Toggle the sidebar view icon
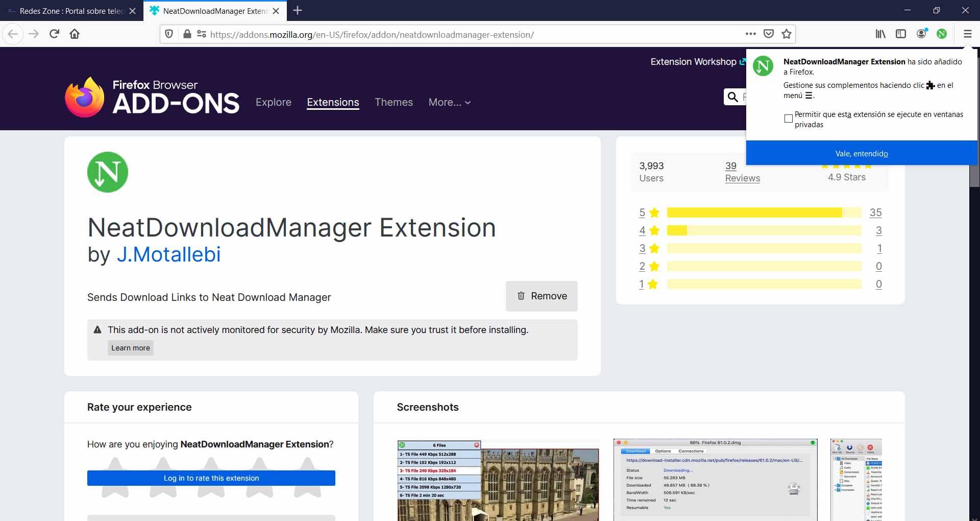The image size is (980, 521). tap(901, 34)
